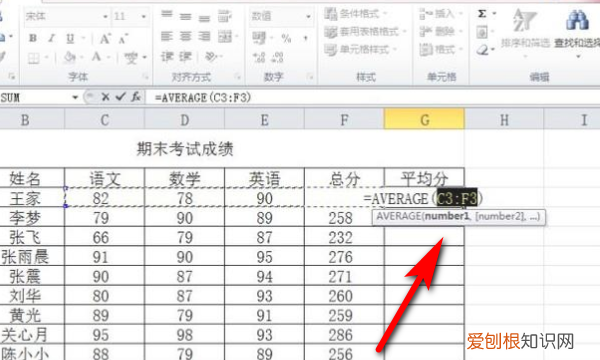The image size is (600, 360).
Task: Open the 对齐方式 group dialog launcher
Action: (238, 77)
